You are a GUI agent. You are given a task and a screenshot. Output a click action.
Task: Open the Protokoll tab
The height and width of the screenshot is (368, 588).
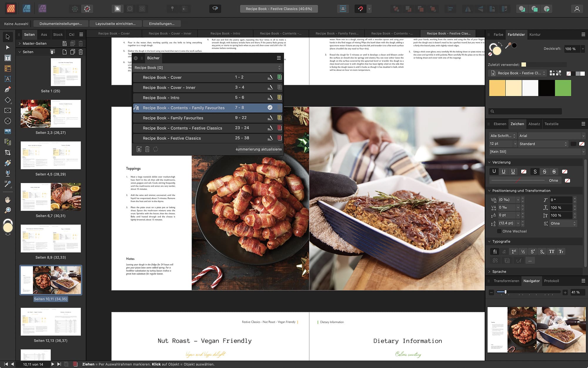(552, 281)
